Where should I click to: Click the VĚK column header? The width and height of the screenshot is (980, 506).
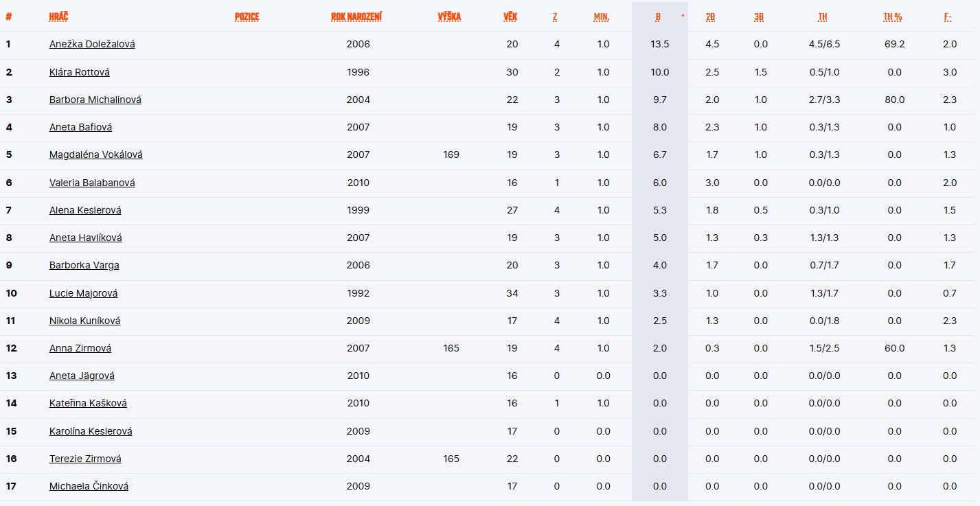(510, 16)
